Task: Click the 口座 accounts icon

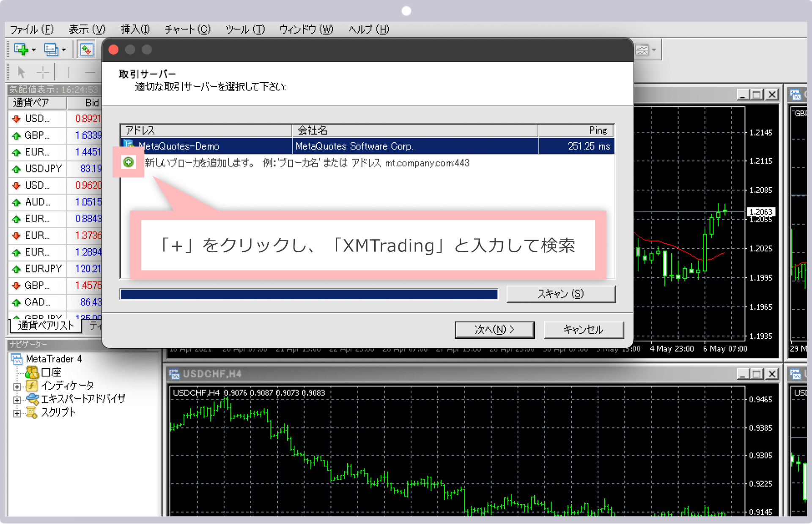Action: (x=32, y=372)
